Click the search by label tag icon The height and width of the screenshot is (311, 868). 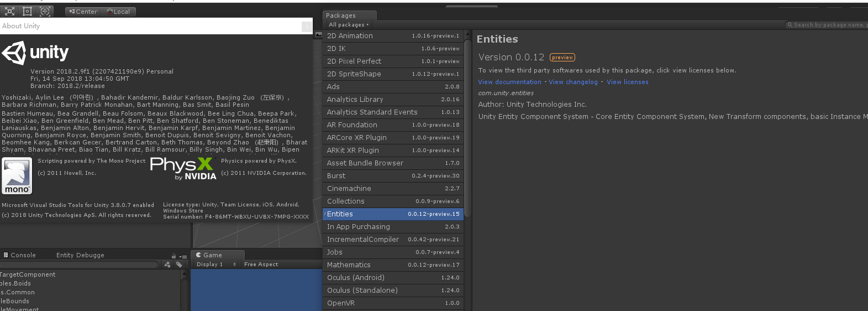click(x=179, y=265)
